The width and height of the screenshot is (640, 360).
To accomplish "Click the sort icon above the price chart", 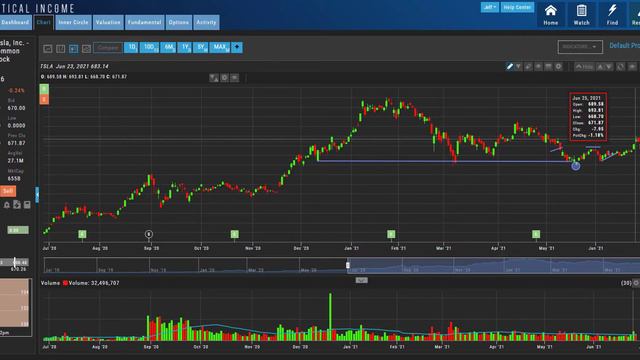I will pyautogui.click(x=214, y=78).
